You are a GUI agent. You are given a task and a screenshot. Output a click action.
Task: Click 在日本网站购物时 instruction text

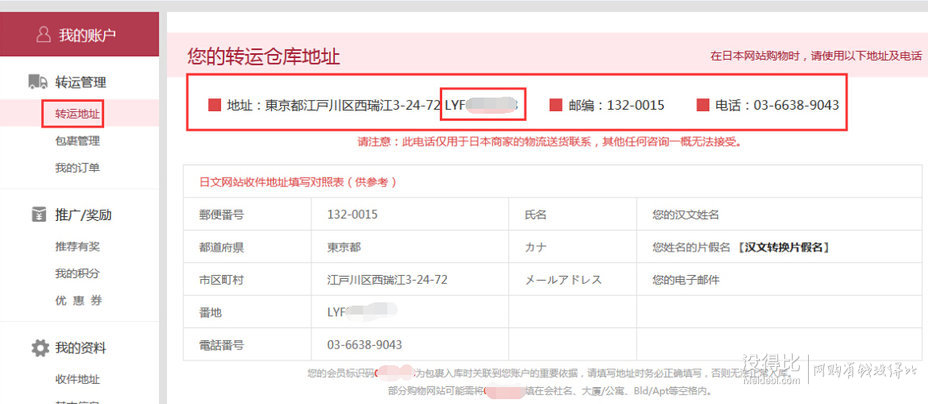pos(816,56)
